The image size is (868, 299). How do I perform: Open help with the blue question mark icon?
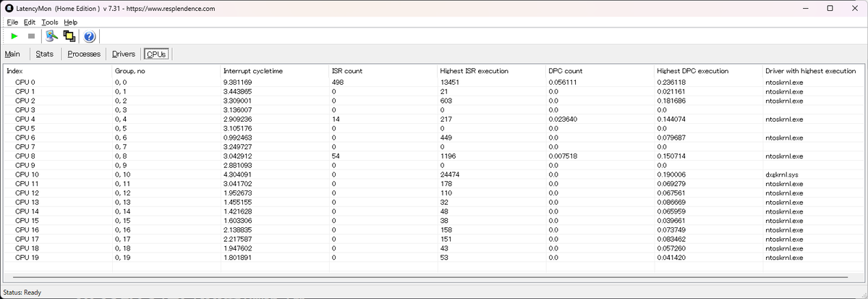pyautogui.click(x=90, y=36)
